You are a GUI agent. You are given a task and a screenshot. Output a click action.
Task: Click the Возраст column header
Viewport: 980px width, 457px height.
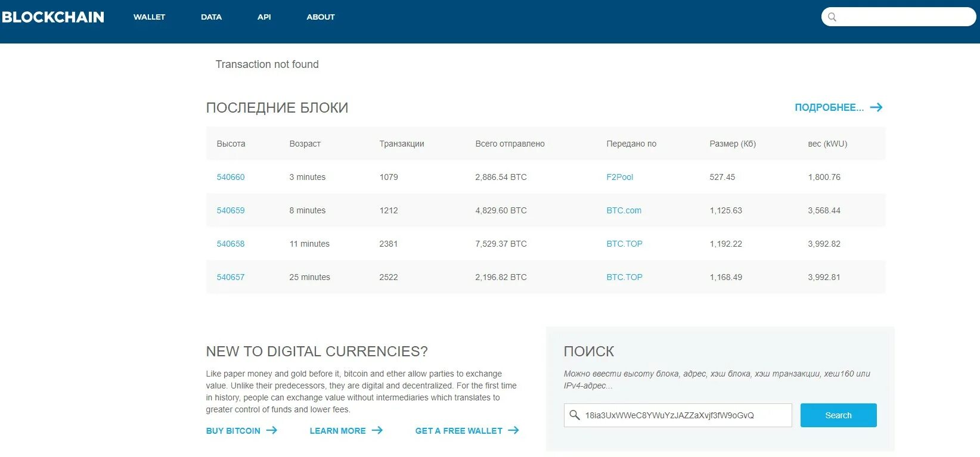coord(305,144)
